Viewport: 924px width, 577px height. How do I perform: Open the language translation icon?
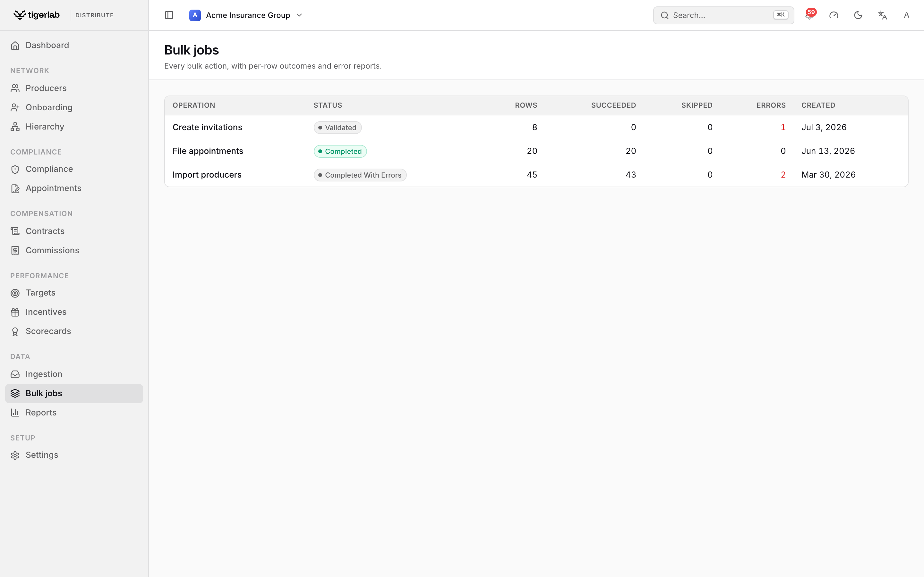pyautogui.click(x=882, y=15)
